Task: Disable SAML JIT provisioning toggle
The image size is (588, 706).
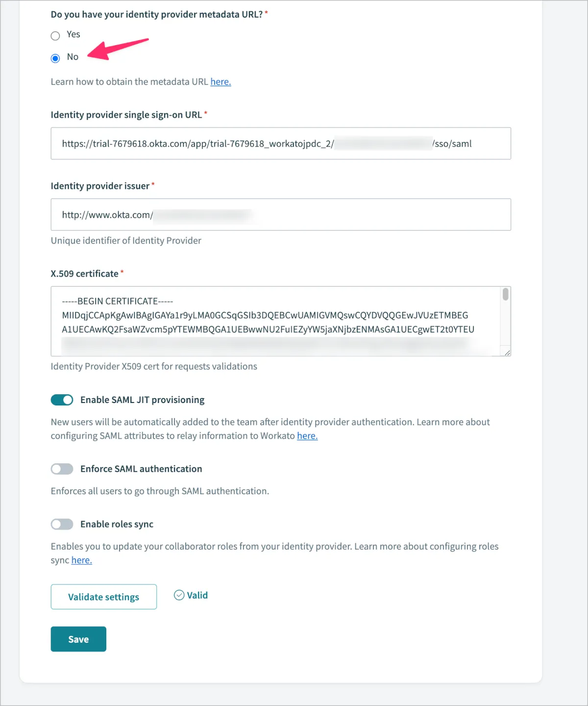Action: pos(62,400)
